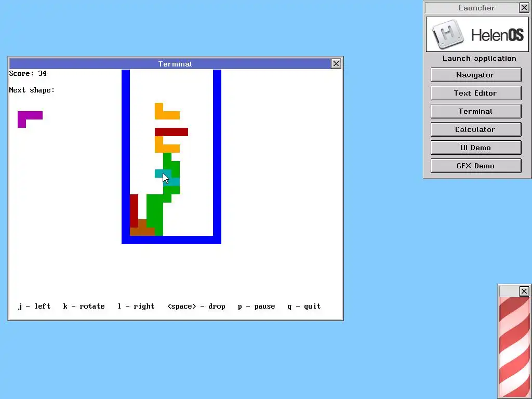The height and width of the screenshot is (399, 532).
Task: Click the 'Next shape:' label
Action: [x=32, y=90]
